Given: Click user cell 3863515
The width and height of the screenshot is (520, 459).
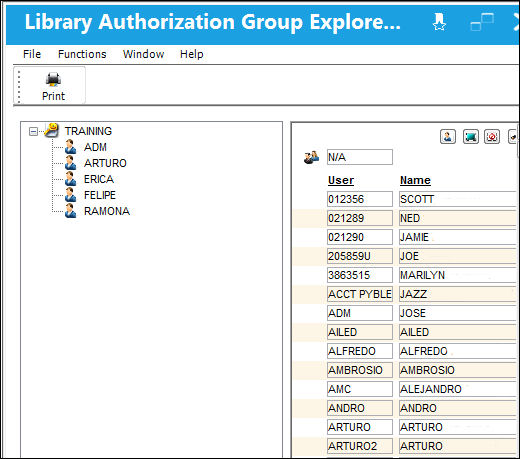Looking at the screenshot, I should [360, 275].
